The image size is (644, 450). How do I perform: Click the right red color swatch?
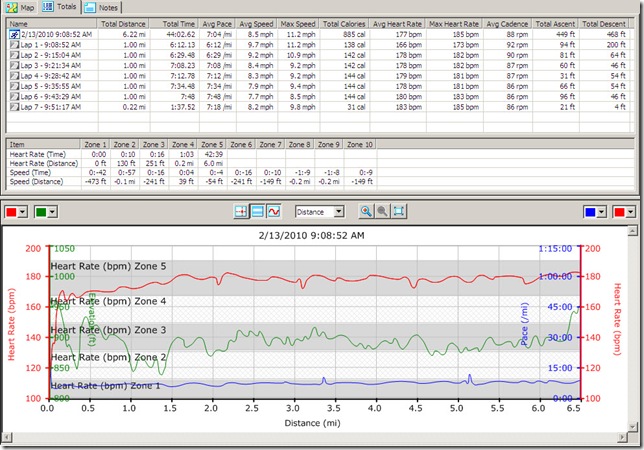619,212
